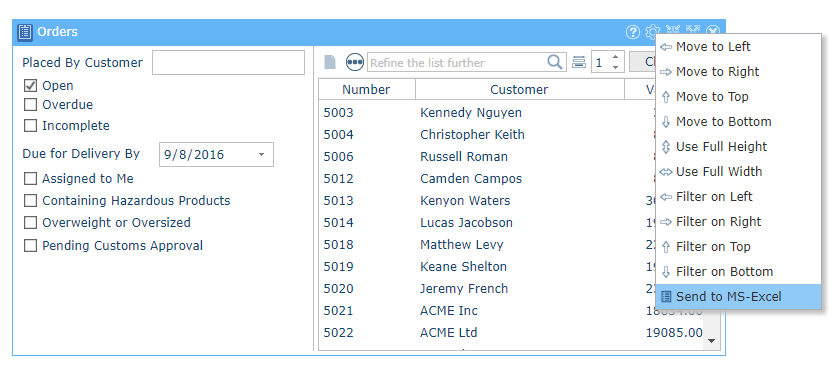
Task: Sort by the Number column header
Action: click(367, 89)
